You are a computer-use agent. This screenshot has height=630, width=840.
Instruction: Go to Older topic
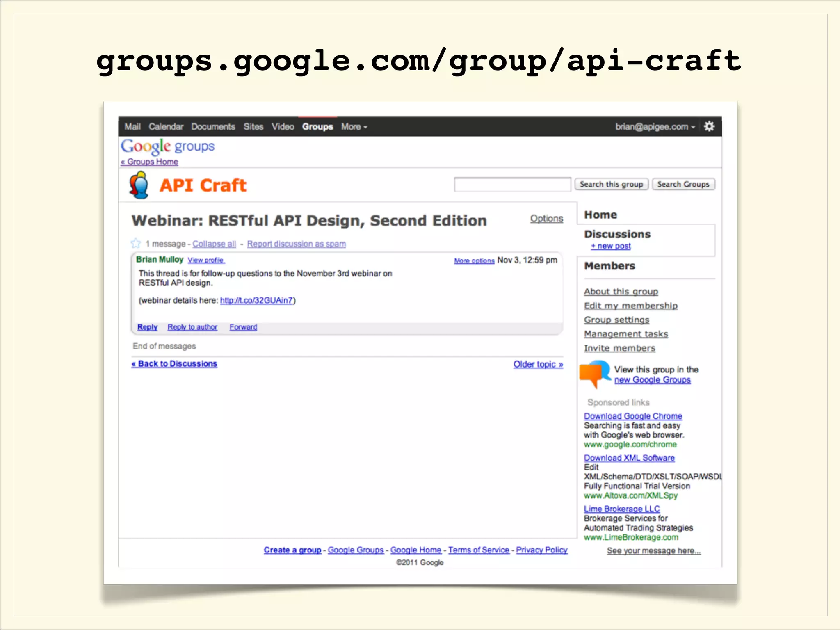(538, 364)
